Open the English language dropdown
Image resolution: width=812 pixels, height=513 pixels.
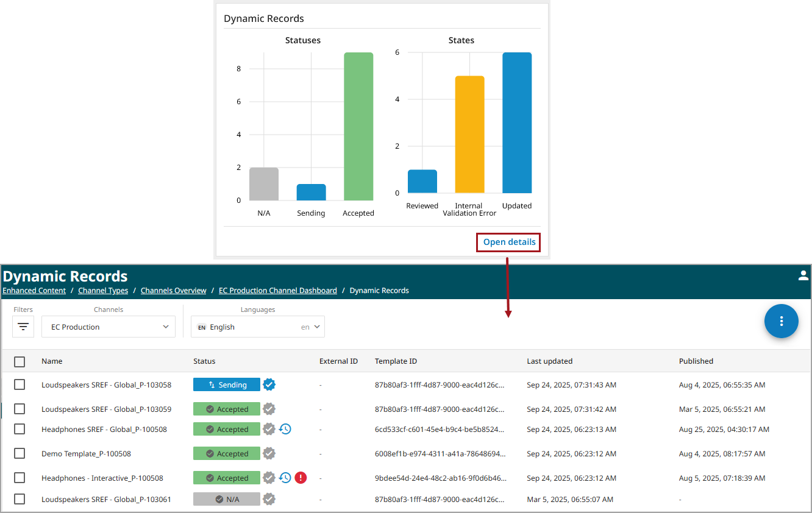point(257,327)
